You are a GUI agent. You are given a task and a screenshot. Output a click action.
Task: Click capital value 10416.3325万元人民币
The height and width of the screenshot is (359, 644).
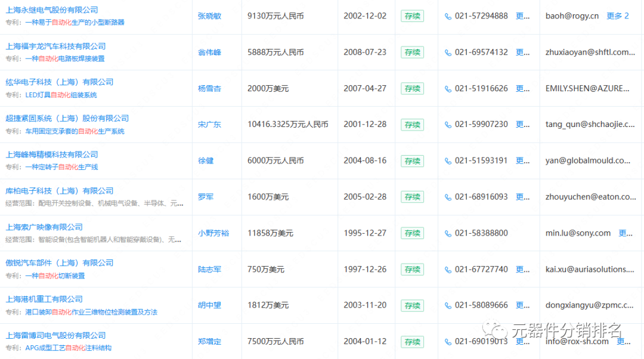point(288,125)
